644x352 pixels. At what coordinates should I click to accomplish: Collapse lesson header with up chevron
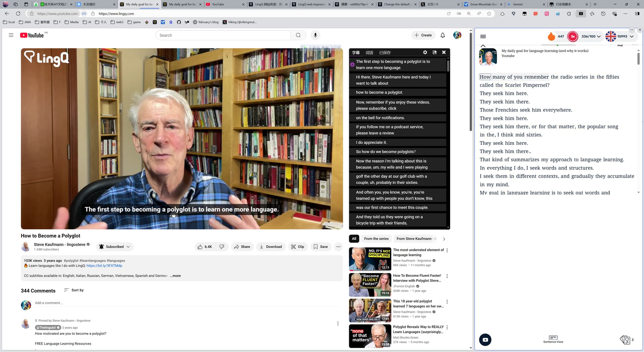[x=483, y=46]
